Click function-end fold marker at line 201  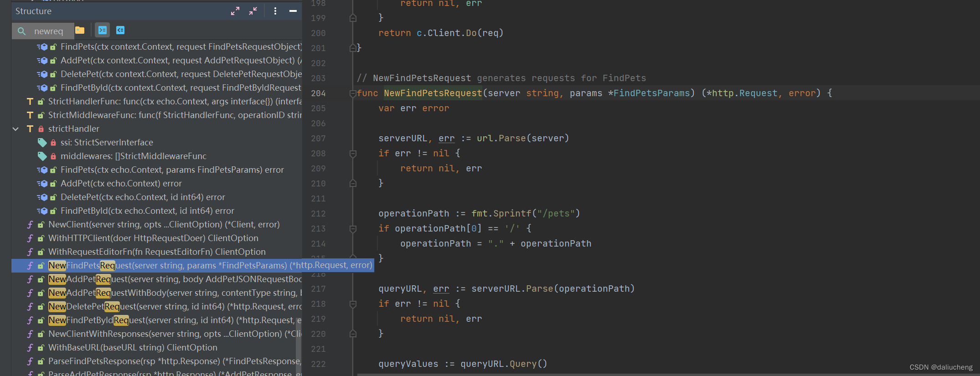353,48
